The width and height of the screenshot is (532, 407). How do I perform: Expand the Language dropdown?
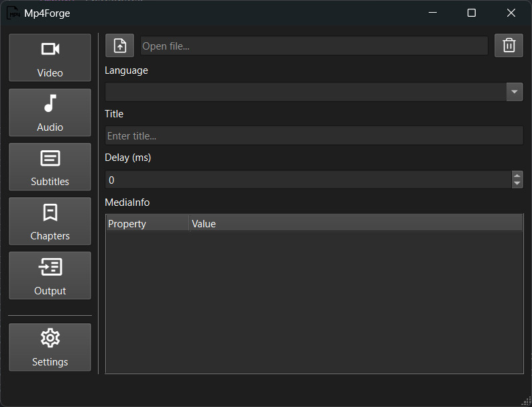pos(515,92)
